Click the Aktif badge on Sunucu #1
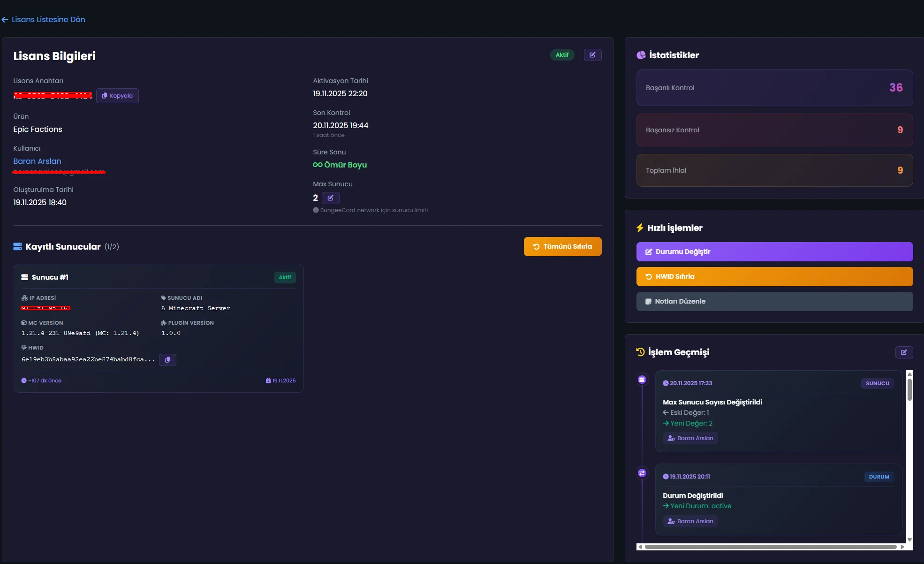Image resolution: width=924 pixels, height=564 pixels. coord(285,277)
